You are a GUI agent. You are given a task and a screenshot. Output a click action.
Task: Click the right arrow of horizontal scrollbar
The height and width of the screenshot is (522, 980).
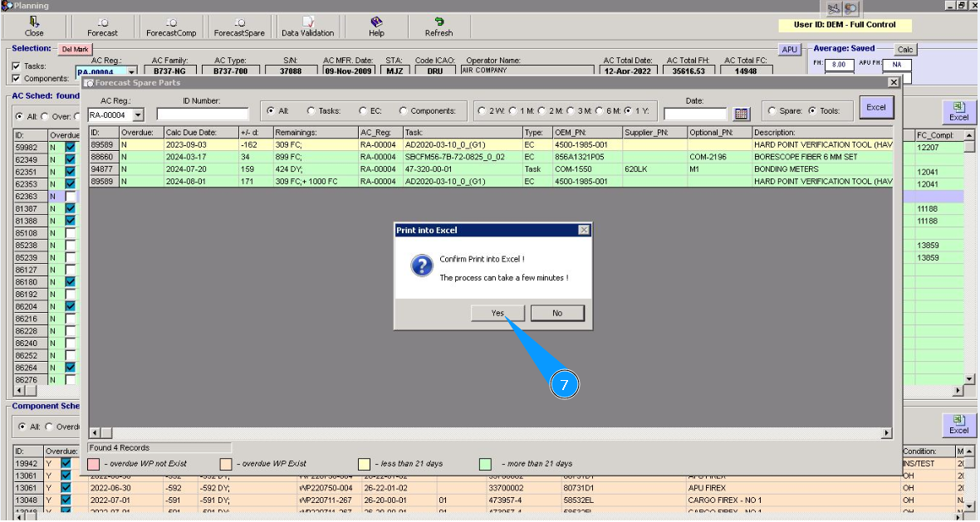pos(886,433)
